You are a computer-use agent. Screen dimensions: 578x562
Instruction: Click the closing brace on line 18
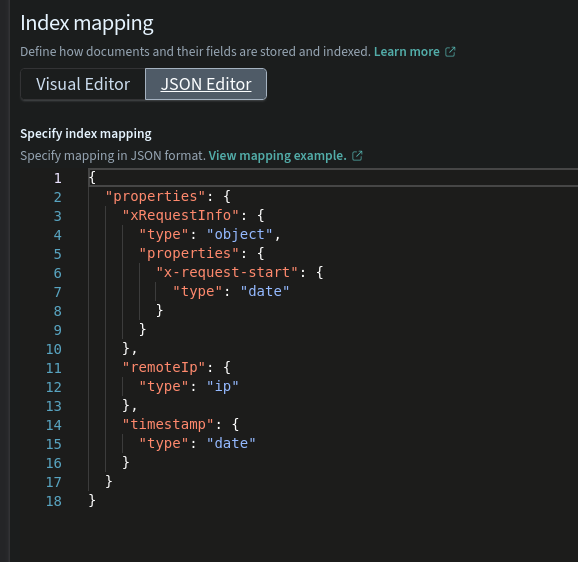coord(92,500)
